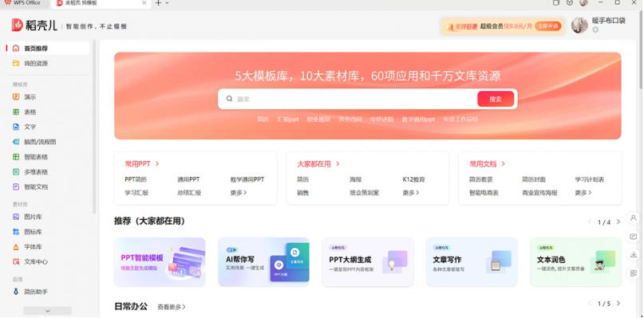
Task: Click the skin icon in title bar
Action: [x=569, y=2]
